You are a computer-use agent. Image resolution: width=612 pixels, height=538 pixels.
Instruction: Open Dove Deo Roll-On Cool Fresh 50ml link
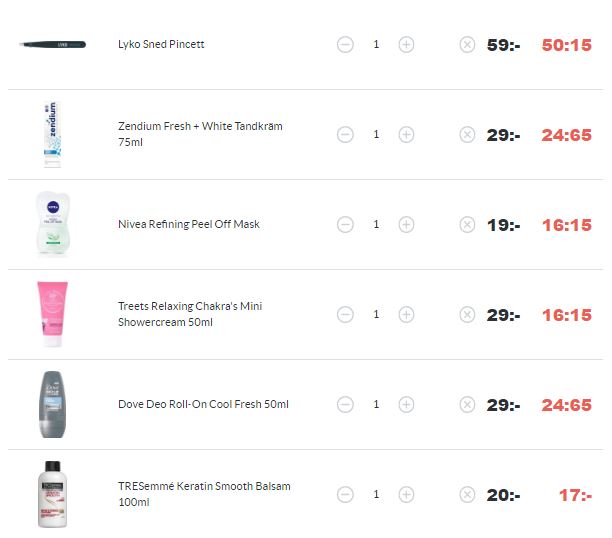[203, 404]
